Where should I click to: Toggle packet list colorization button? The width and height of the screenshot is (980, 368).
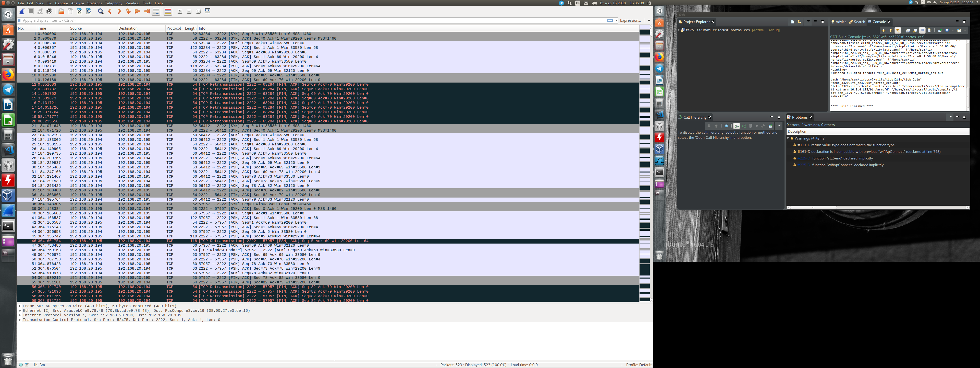[168, 11]
